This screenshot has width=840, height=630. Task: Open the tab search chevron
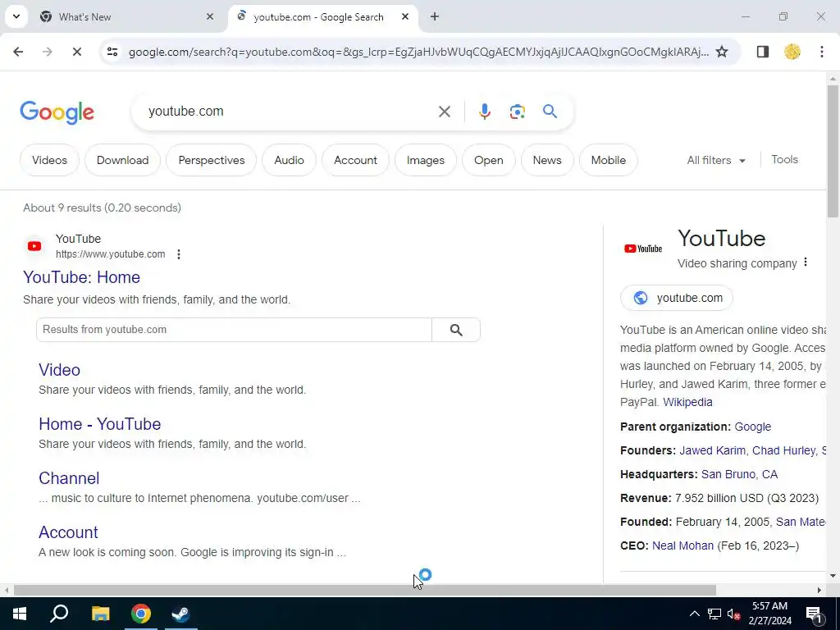16,16
